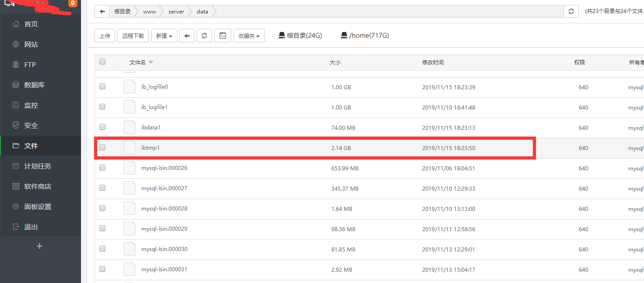644x283 pixels.
Task: Expand the 新建 dropdown
Action: click(164, 36)
